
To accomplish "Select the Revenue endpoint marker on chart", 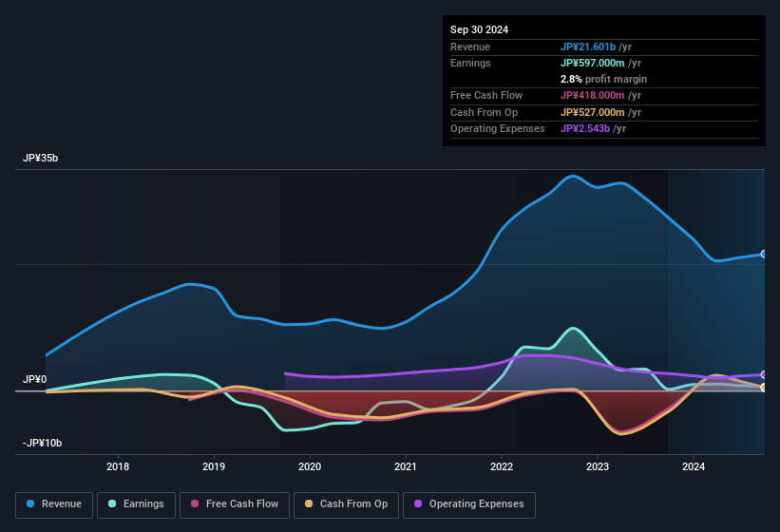I will [764, 254].
